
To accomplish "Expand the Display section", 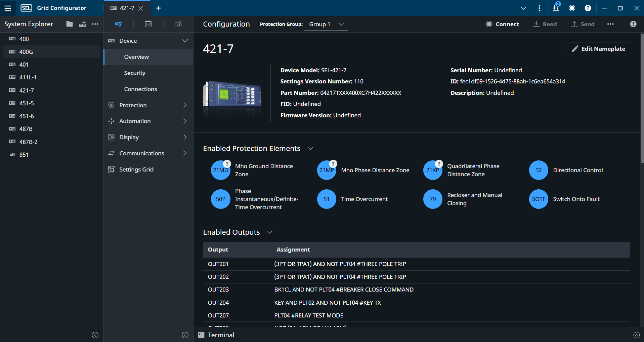I will [148, 137].
